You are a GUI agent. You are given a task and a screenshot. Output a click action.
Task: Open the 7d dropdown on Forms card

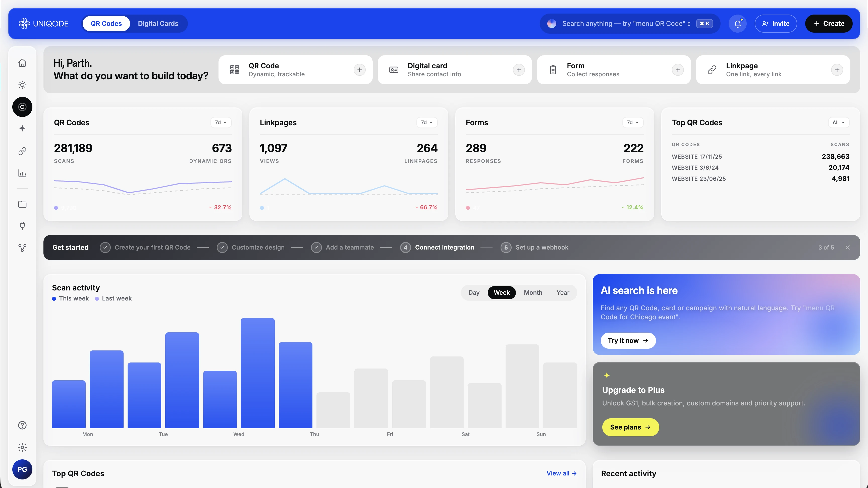coord(633,123)
